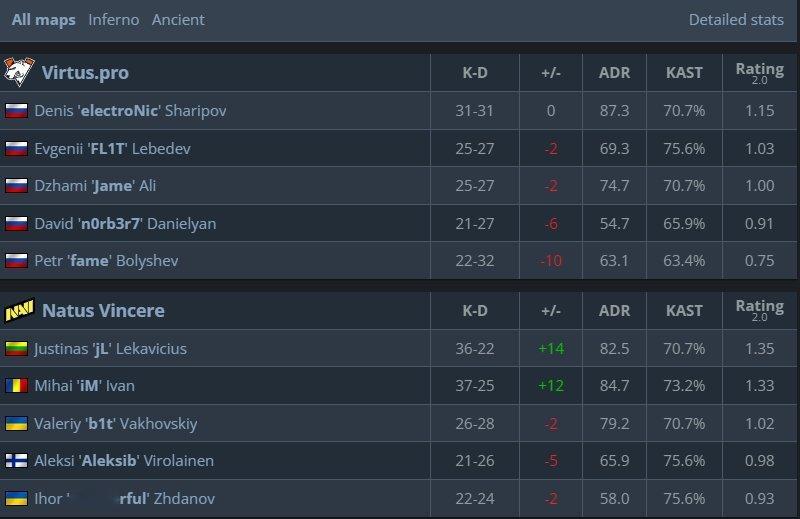
Task: Click the Virtus.pro Rating 2.0 column header
Action: (x=759, y=72)
